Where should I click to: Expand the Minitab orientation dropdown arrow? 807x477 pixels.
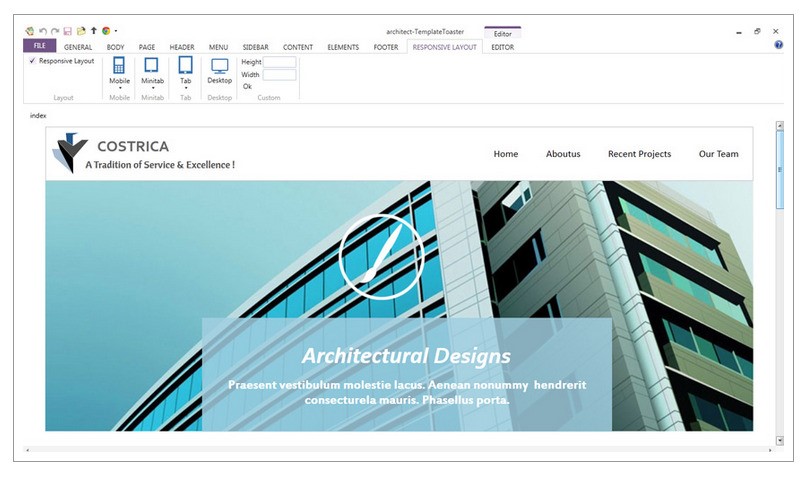(153, 88)
